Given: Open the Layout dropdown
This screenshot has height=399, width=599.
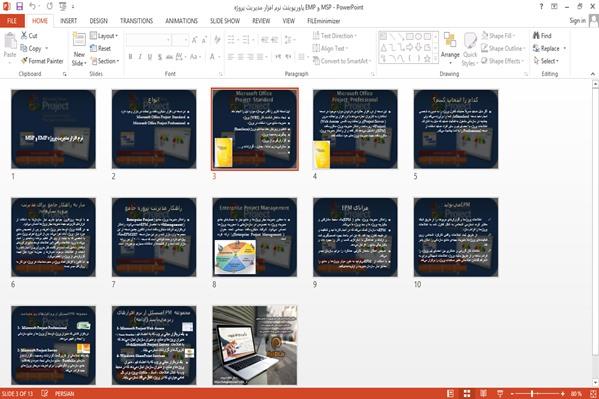Looking at the screenshot, I should [104, 36].
